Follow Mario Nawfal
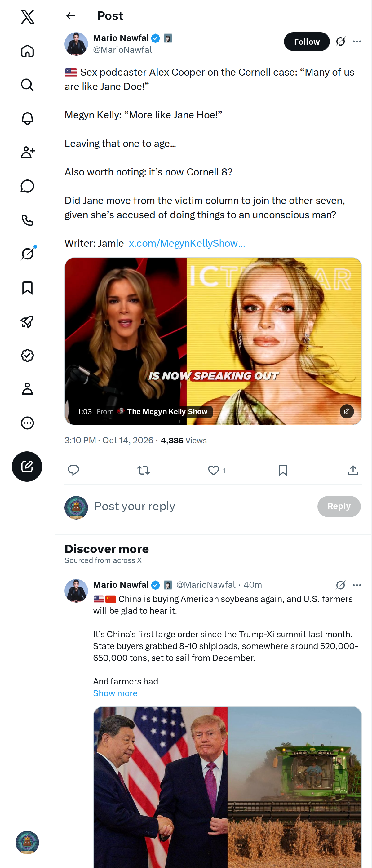 pyautogui.click(x=306, y=42)
